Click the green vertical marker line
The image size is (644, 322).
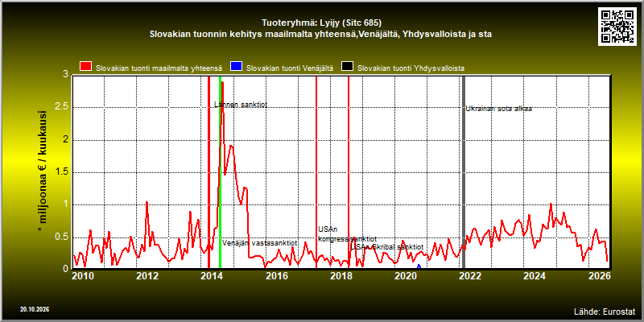[220, 172]
